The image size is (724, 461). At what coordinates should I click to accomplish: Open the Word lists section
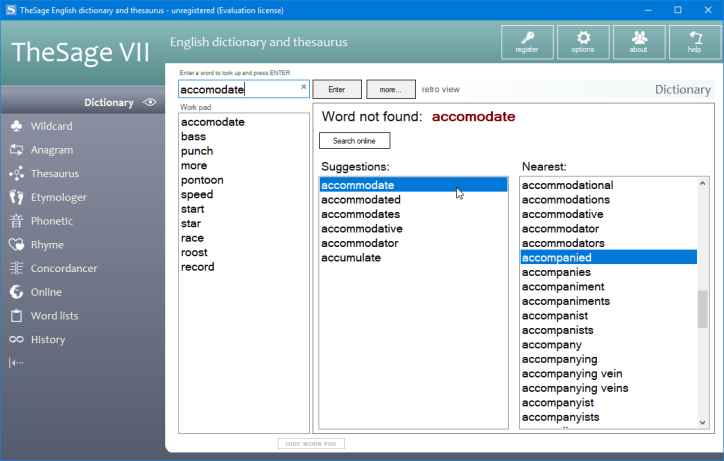[54, 316]
